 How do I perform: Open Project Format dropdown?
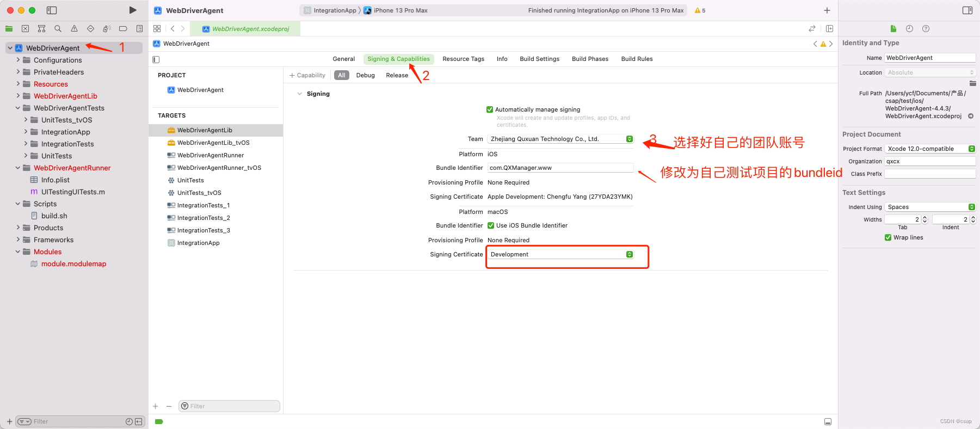[930, 149]
